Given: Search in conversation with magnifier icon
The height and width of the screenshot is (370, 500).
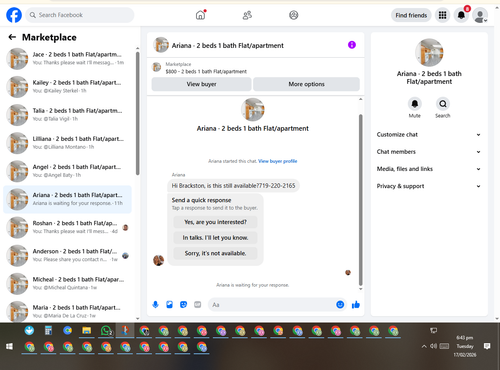Looking at the screenshot, I should (443, 104).
